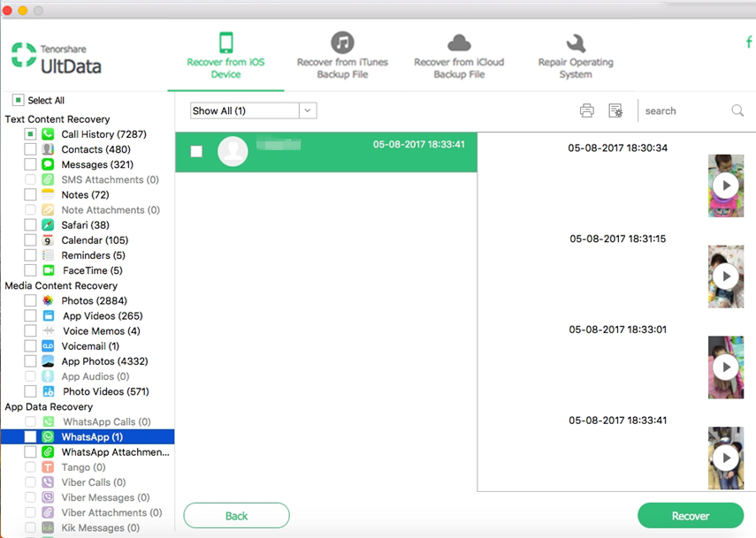Viewport: 756px width, 538px height.
Task: Click the SMS Attachments paperclip icon
Action: [x=48, y=179]
